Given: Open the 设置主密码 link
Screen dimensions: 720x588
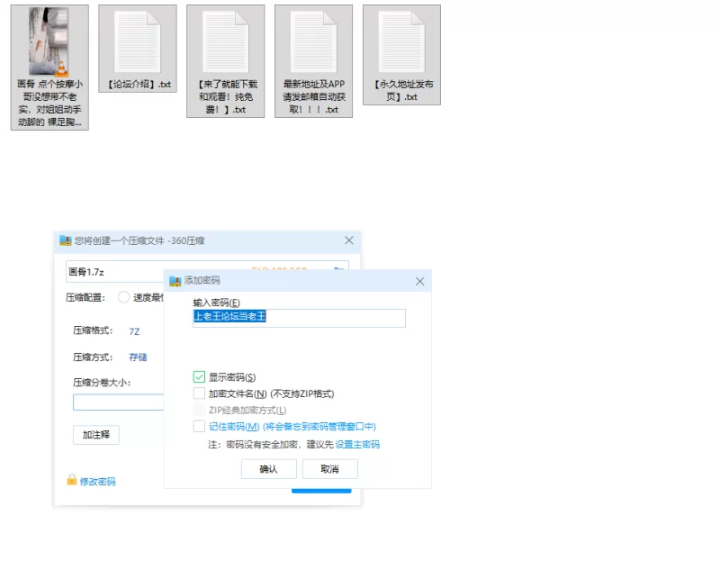Looking at the screenshot, I should tap(357, 444).
